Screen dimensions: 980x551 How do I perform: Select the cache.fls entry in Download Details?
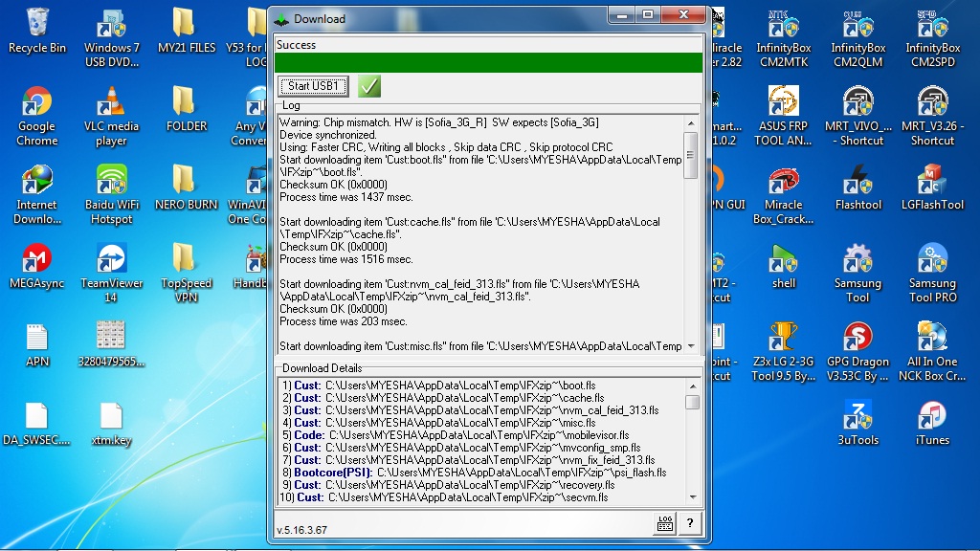click(x=443, y=398)
